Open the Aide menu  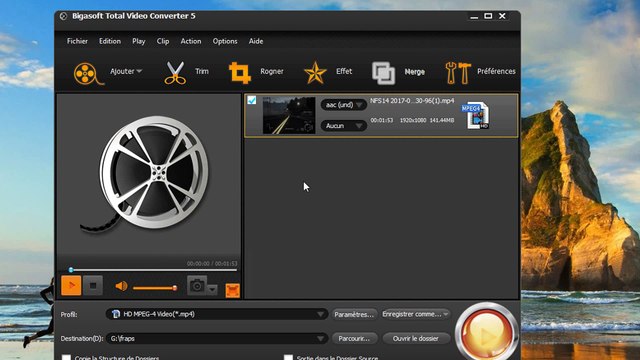256,41
